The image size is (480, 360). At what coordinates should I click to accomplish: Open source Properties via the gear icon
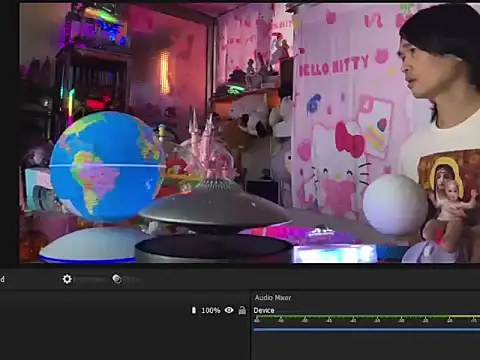click(x=67, y=279)
